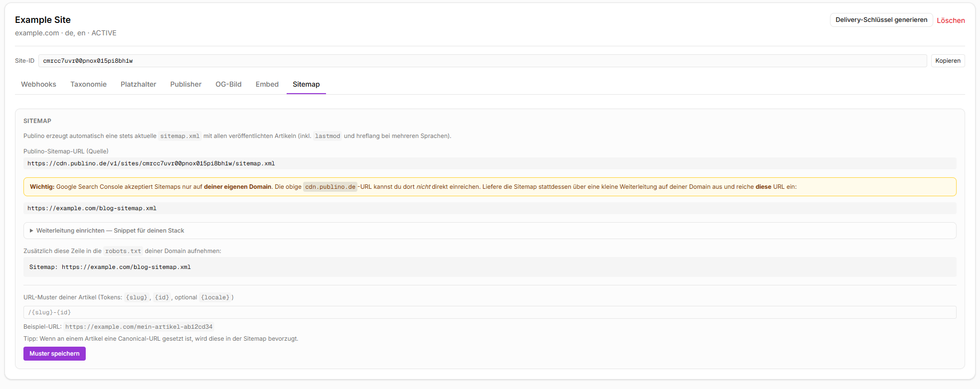Open the Embed tab

[x=267, y=84]
